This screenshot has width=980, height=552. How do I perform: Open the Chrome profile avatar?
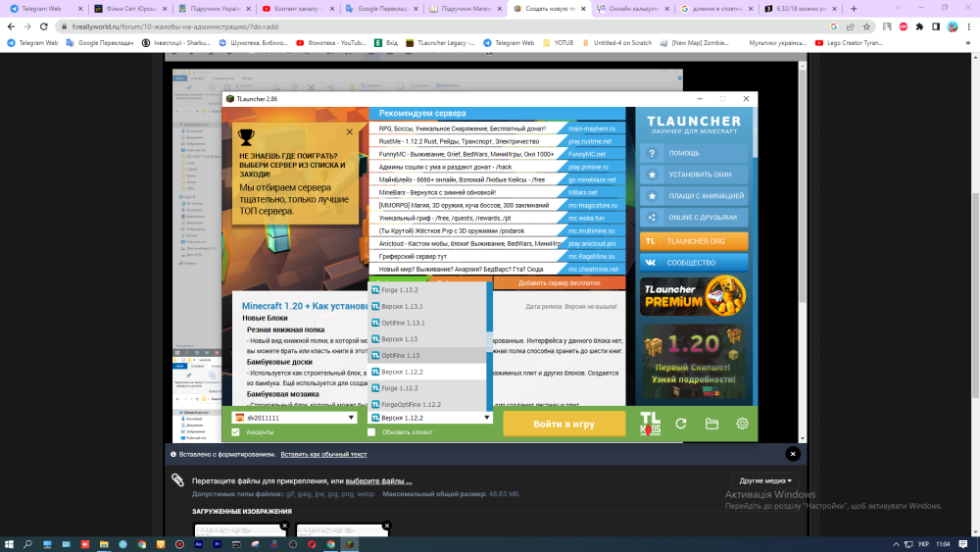(x=952, y=26)
